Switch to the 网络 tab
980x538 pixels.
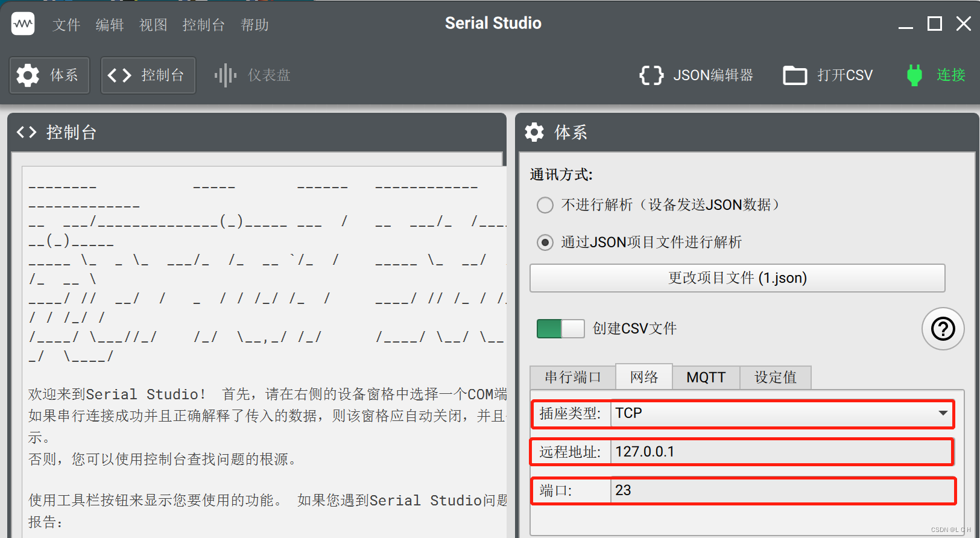(644, 377)
